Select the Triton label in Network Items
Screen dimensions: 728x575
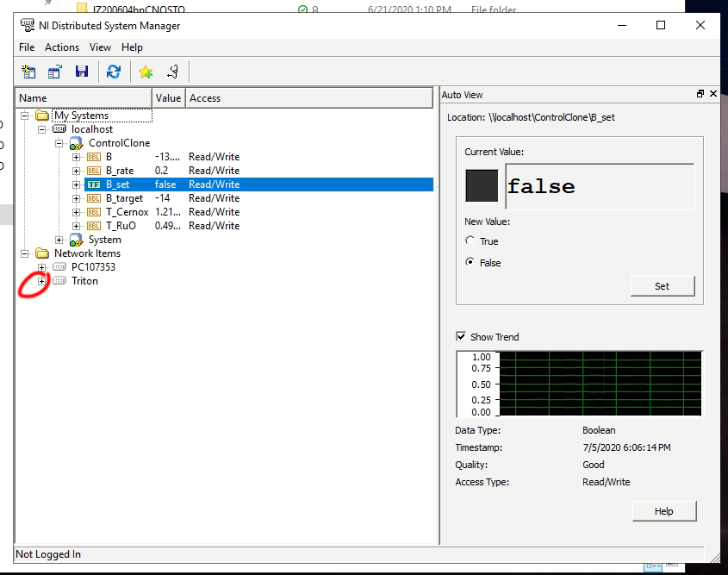(84, 281)
